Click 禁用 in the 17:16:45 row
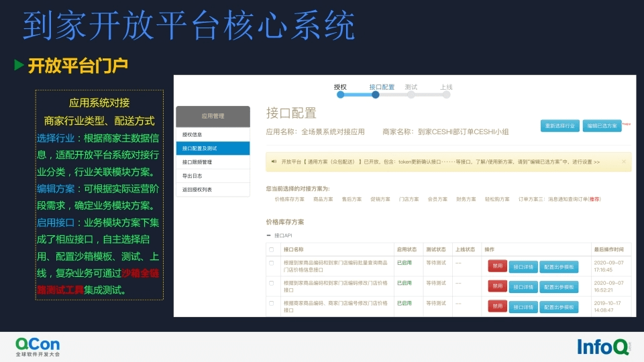 tap(497, 266)
